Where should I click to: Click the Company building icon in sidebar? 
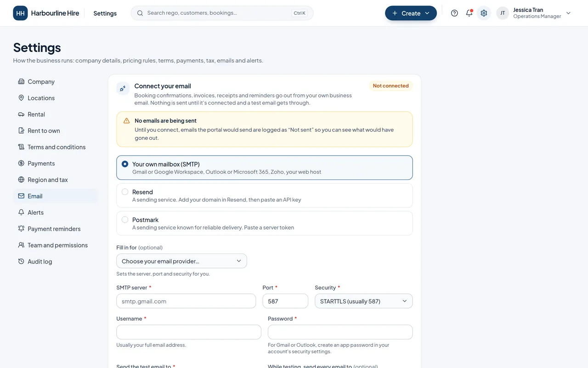21,81
